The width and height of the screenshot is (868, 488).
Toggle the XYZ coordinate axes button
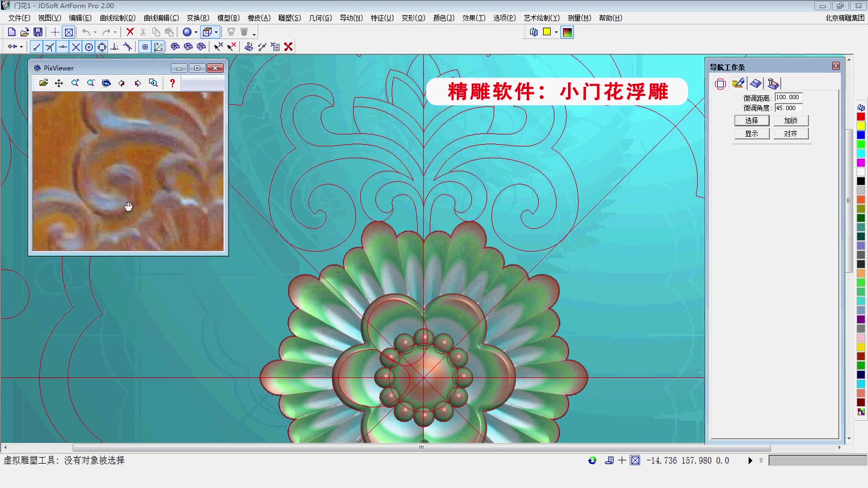pyautogui.click(x=158, y=47)
